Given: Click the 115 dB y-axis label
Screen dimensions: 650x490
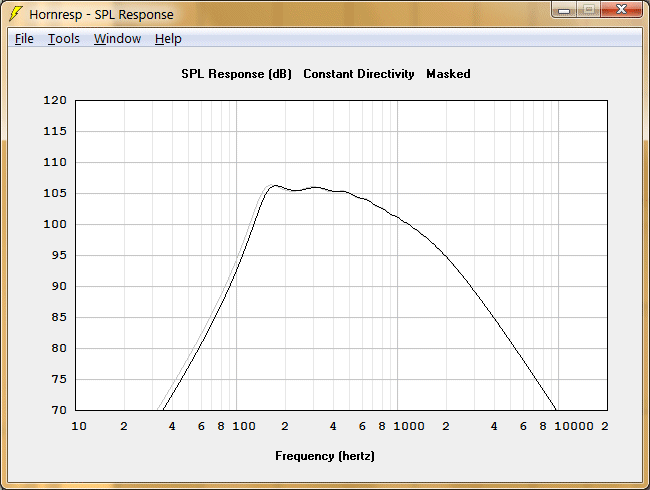Looking at the screenshot, I should pos(55,131).
